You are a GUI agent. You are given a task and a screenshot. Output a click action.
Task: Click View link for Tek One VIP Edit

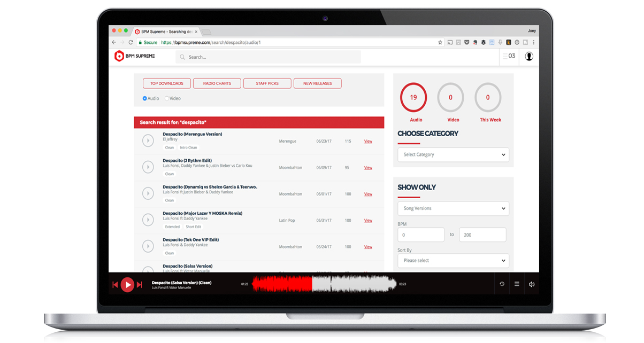click(x=368, y=247)
